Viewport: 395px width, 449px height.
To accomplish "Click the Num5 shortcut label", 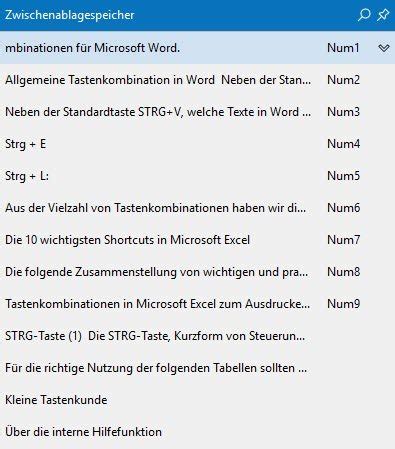I will pos(343,176).
